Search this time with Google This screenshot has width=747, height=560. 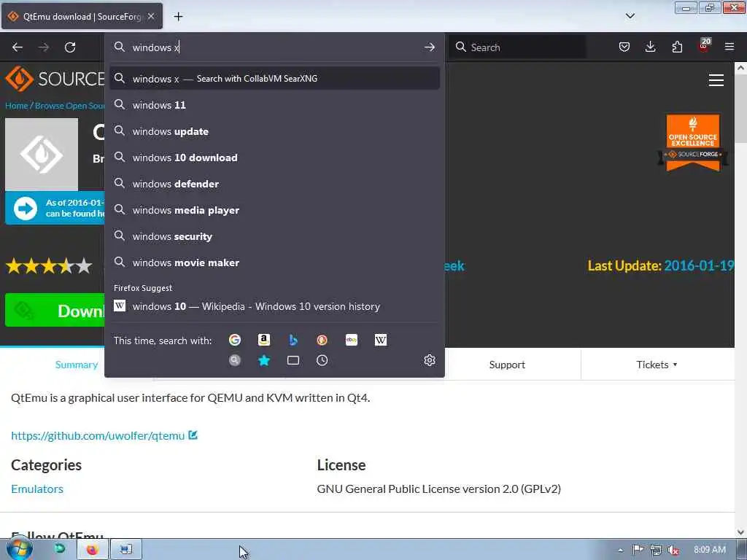[234, 340]
